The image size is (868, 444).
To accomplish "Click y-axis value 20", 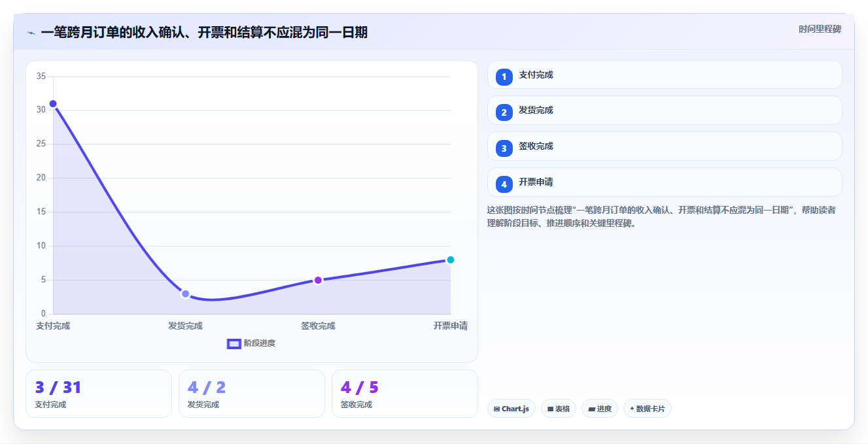I will pos(41,178).
